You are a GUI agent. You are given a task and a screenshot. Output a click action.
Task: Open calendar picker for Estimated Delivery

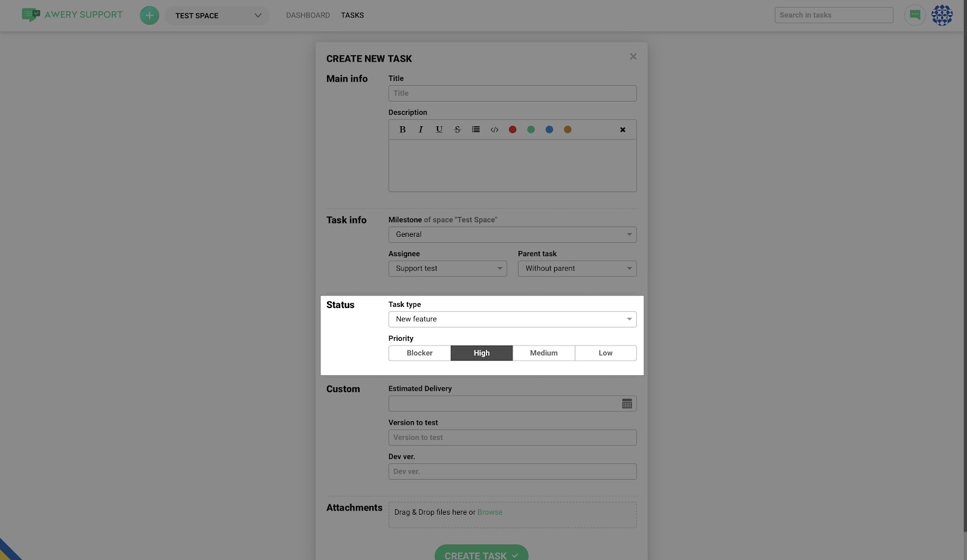point(627,404)
